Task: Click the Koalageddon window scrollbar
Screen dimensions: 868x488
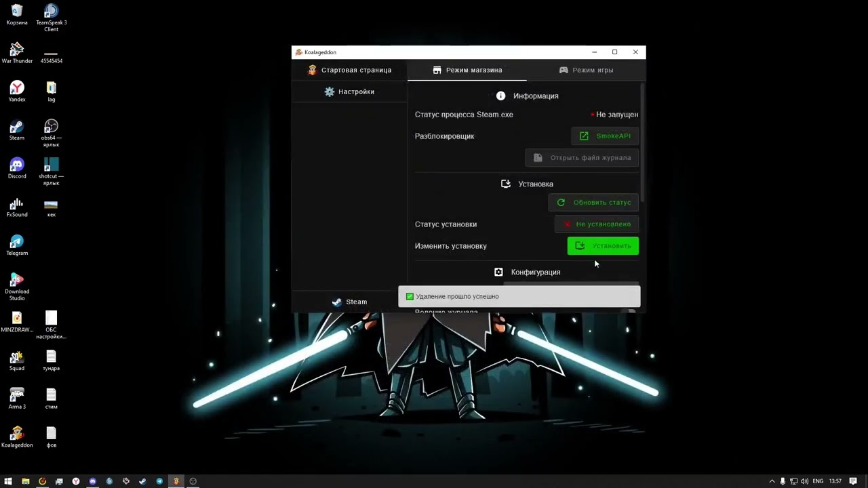Action: tap(643, 142)
